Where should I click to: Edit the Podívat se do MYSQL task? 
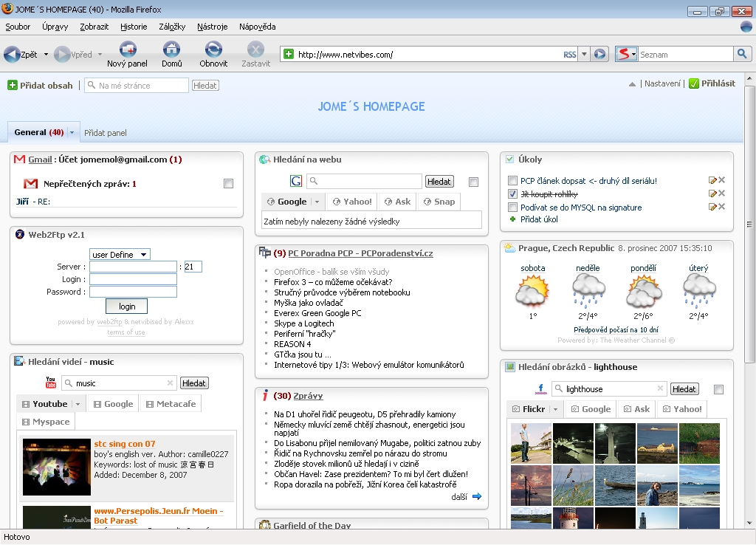coord(712,207)
